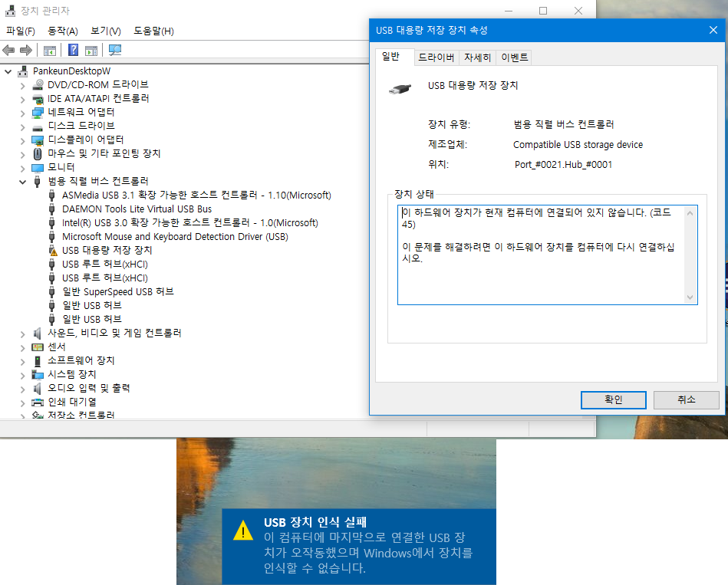Open the 보기(V) menu
The image size is (728, 585).
tap(105, 31)
